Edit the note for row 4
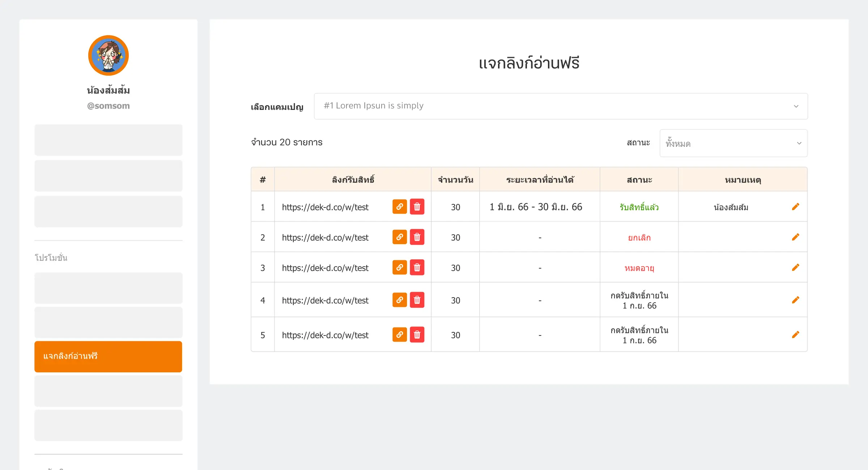 [x=796, y=299]
